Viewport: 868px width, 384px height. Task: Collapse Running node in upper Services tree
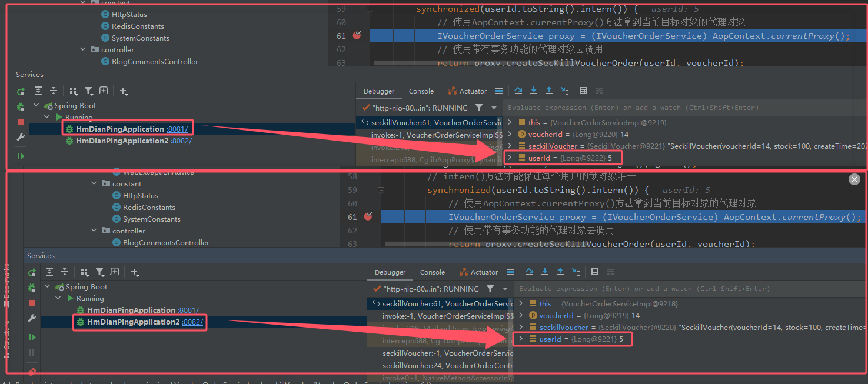[x=48, y=118]
